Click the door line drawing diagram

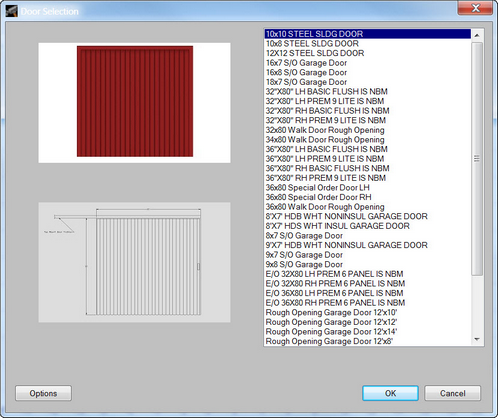coord(134,262)
